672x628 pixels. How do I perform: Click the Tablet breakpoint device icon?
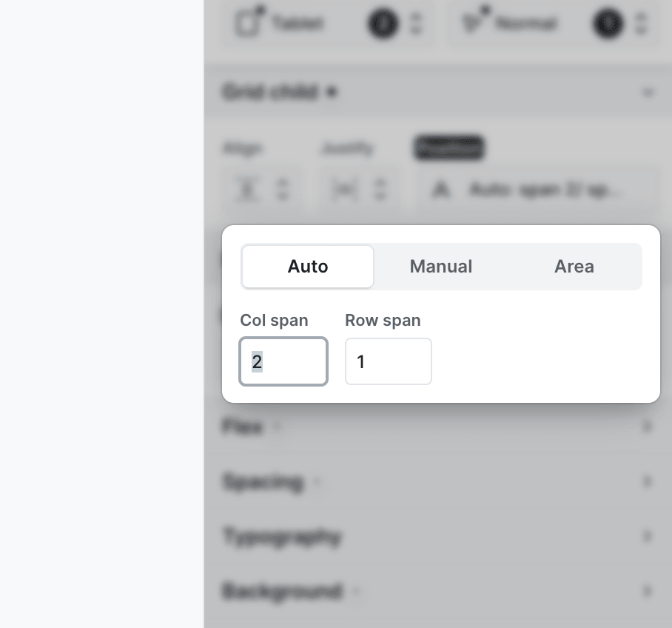pyautogui.click(x=248, y=24)
